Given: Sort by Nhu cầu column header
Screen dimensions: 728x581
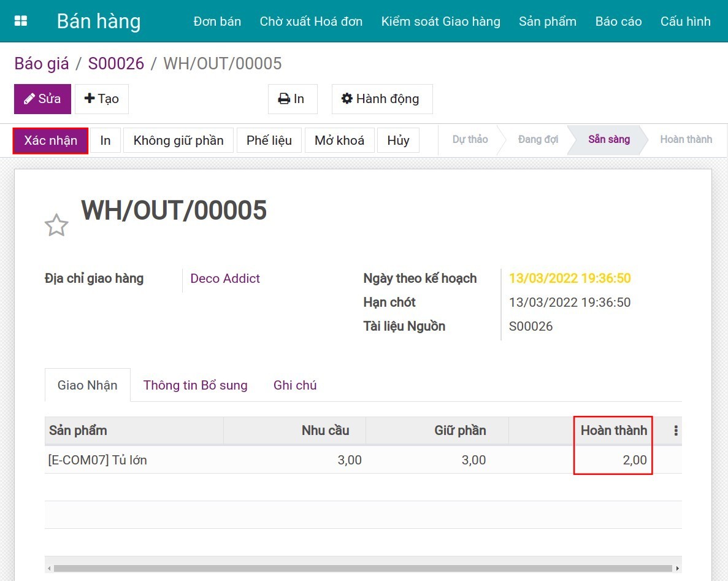Looking at the screenshot, I should click(295, 431).
